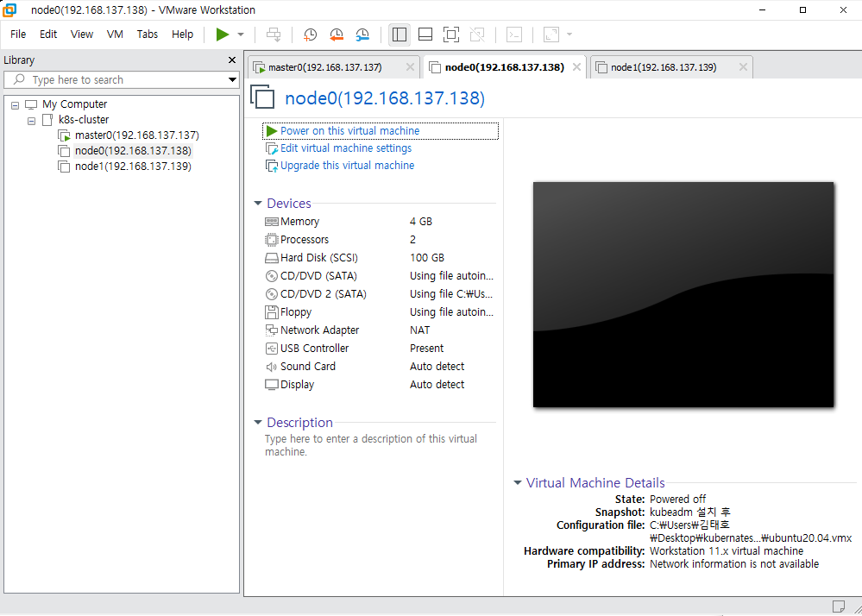Screen dimensions: 862x616
Task: Click the Network Adapter value NAT
Action: pos(420,330)
